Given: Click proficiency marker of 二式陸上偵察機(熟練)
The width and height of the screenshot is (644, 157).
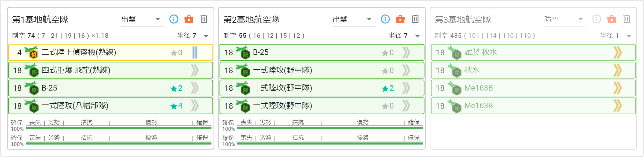Looking at the screenshot, I should click(195, 53).
